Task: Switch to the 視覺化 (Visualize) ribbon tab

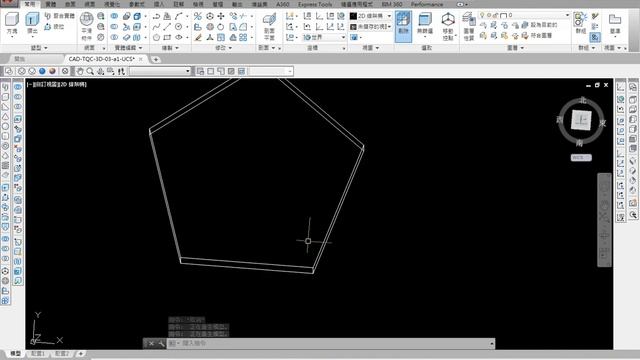Action: pos(112,4)
